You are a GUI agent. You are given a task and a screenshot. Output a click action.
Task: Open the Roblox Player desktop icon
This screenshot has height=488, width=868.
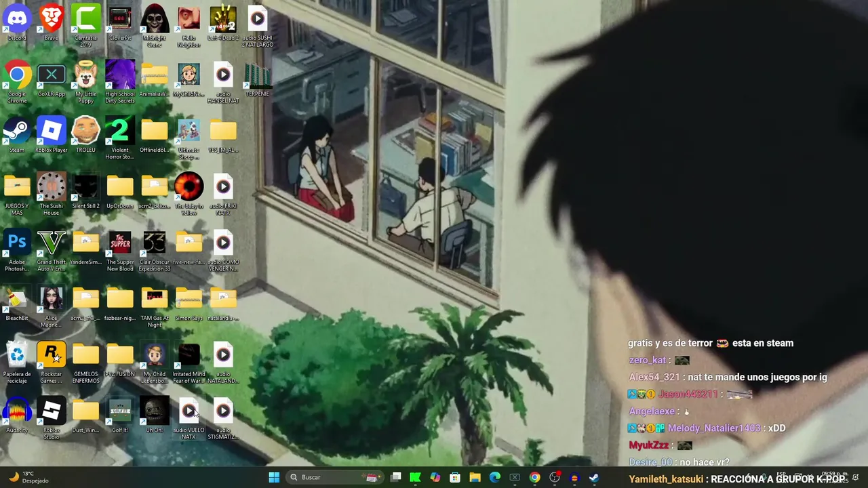click(x=52, y=136)
